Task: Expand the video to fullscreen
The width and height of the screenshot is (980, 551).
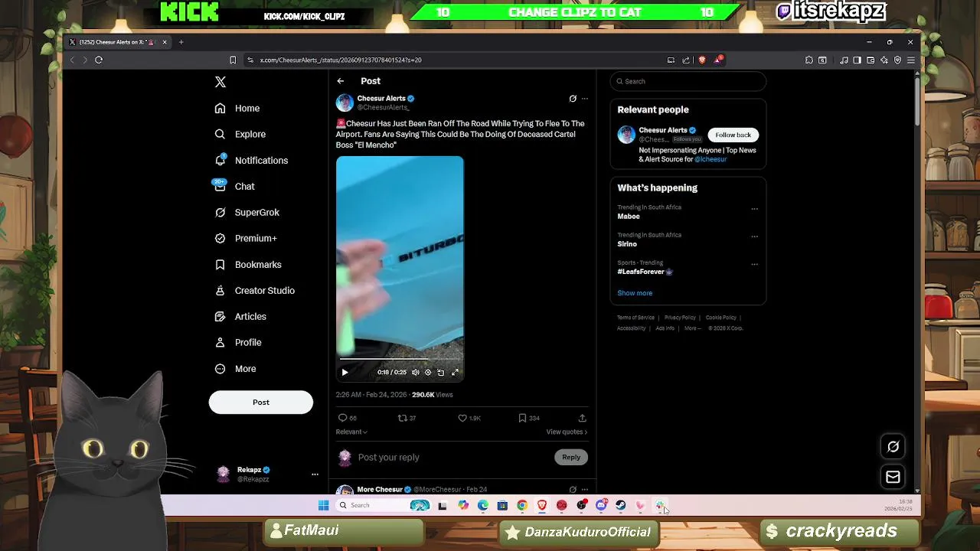Action: pyautogui.click(x=455, y=372)
